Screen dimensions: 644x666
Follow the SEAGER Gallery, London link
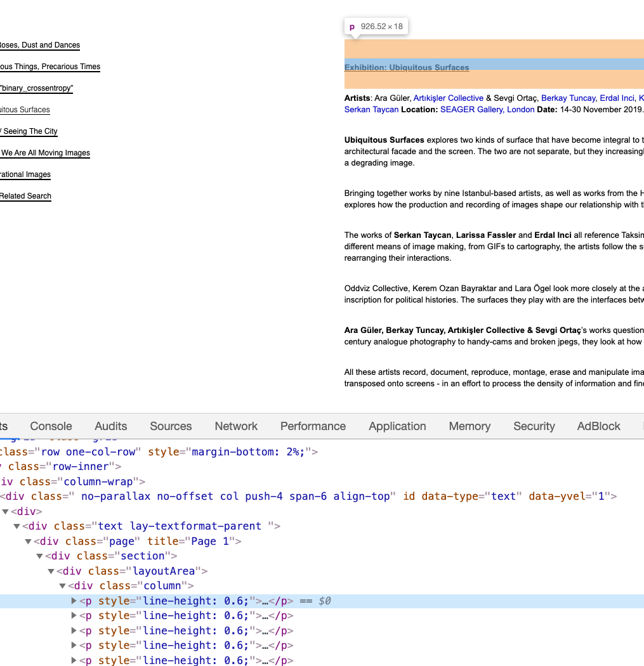(486, 109)
